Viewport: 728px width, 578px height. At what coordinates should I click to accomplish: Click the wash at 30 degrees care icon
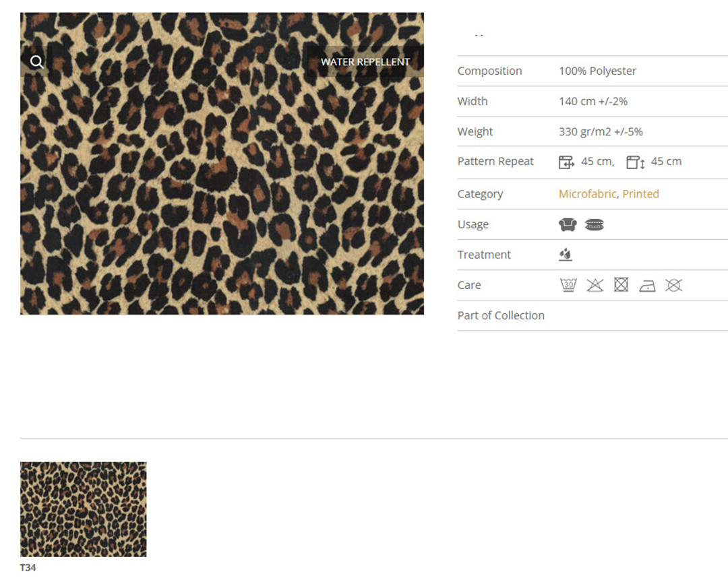pos(568,285)
